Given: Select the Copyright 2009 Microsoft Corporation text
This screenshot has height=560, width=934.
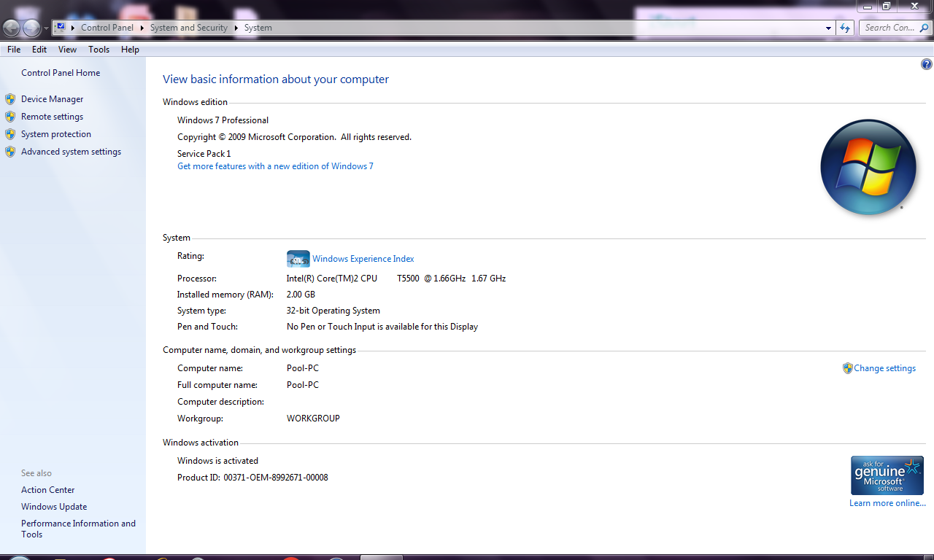Looking at the screenshot, I should 294,137.
